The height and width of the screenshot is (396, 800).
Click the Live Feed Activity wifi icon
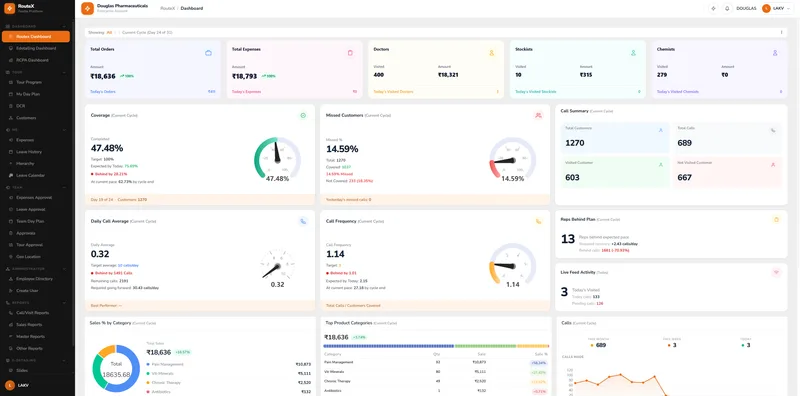[776, 272]
